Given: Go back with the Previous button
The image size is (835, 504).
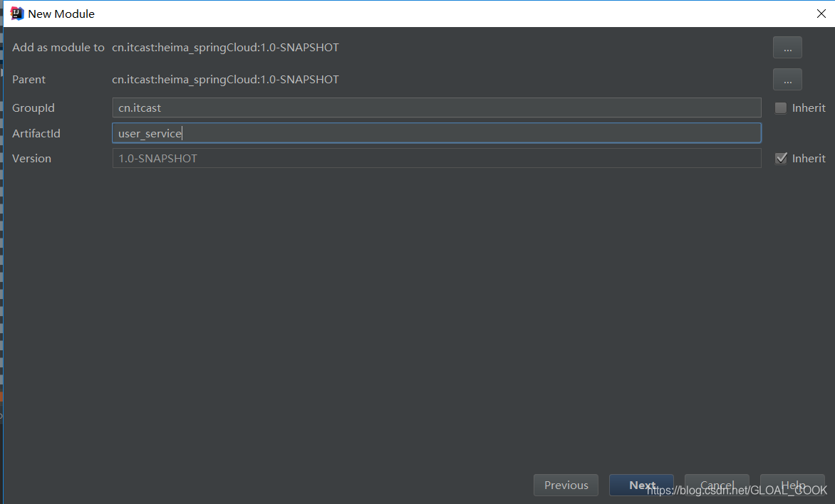Looking at the screenshot, I should click(566, 485).
